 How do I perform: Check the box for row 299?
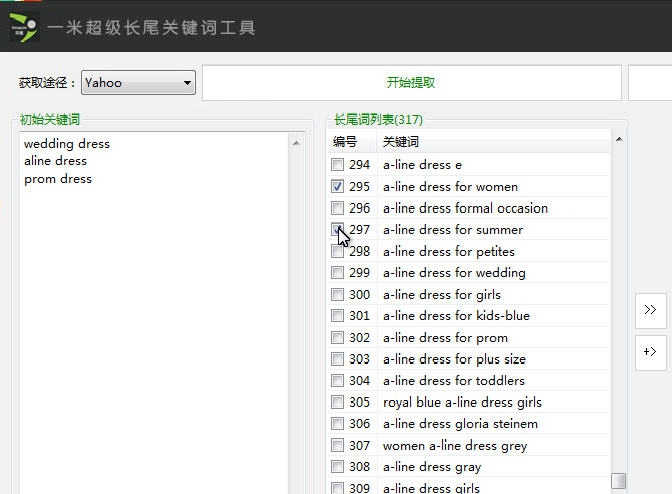(x=337, y=272)
